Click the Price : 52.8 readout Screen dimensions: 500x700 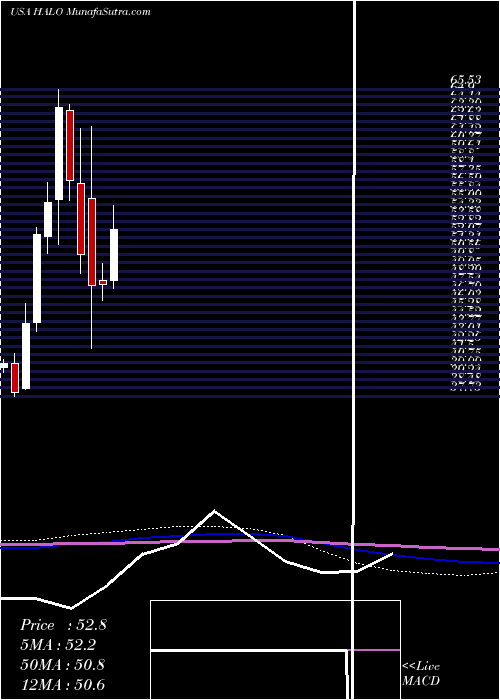coord(63,625)
